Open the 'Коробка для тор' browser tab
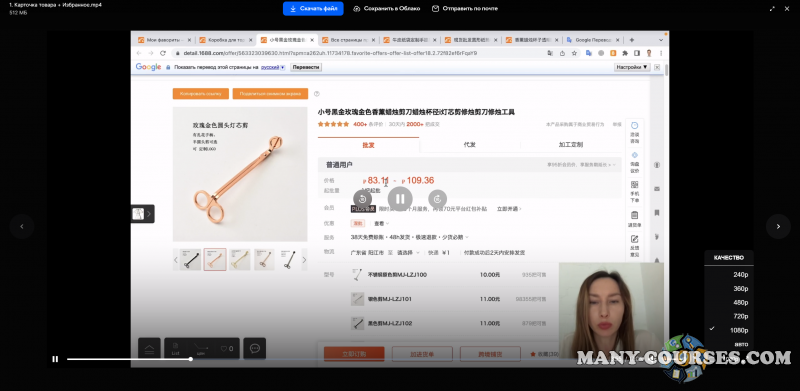 tap(226, 40)
